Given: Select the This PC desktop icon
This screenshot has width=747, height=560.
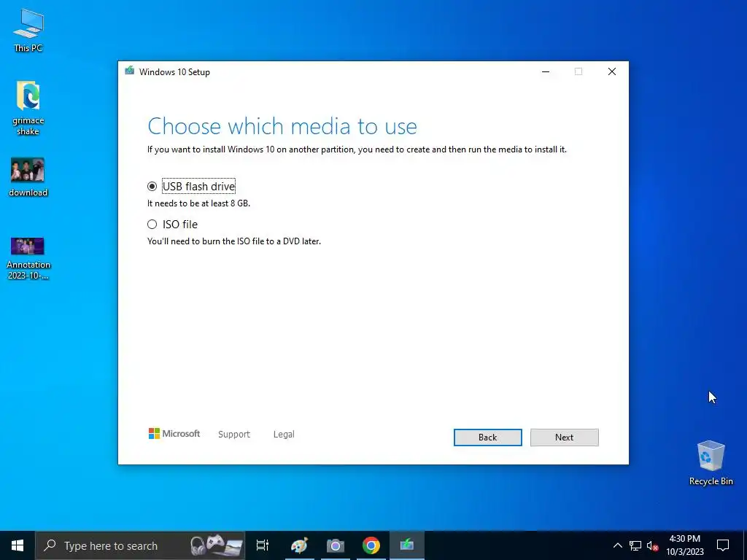Looking at the screenshot, I should coord(28,31).
